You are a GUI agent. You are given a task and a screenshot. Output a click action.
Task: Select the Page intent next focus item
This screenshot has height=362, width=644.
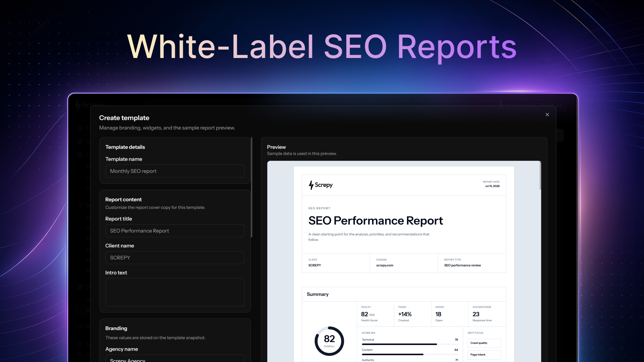click(484, 355)
